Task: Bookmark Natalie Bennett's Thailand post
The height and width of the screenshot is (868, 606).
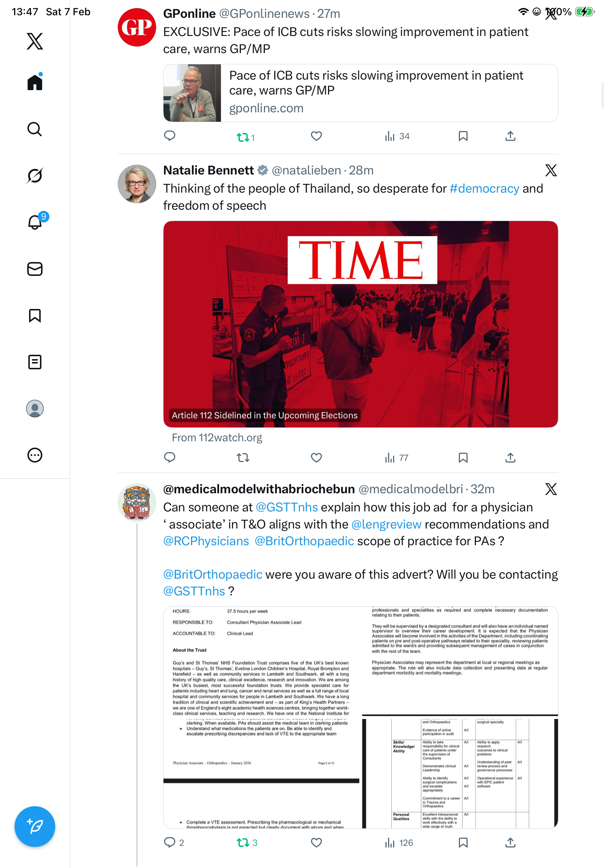Action: (x=463, y=458)
